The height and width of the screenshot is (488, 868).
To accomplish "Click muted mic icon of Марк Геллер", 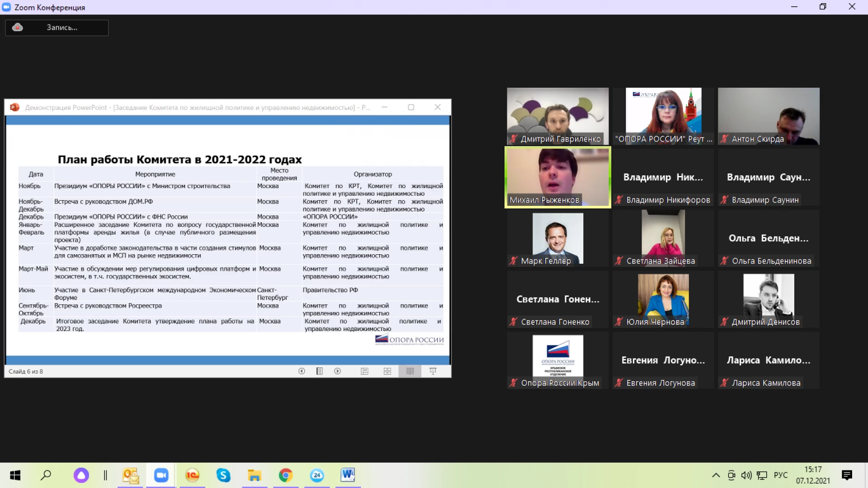I will click(514, 261).
